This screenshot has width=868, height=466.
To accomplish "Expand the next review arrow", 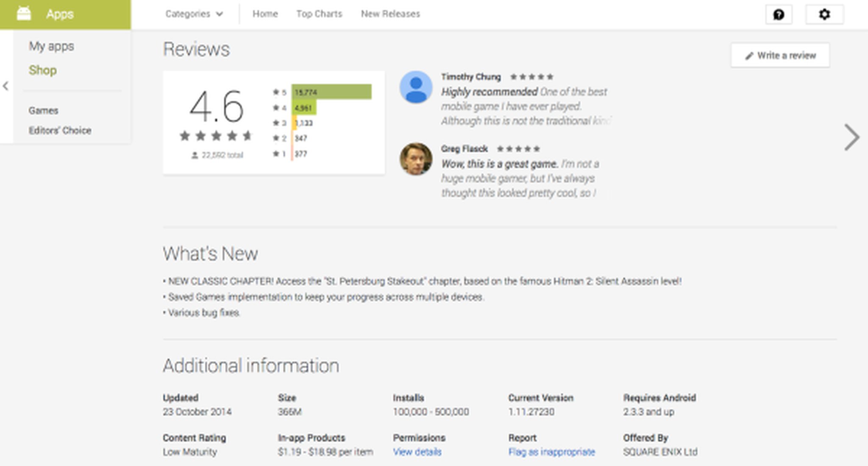I will [851, 136].
